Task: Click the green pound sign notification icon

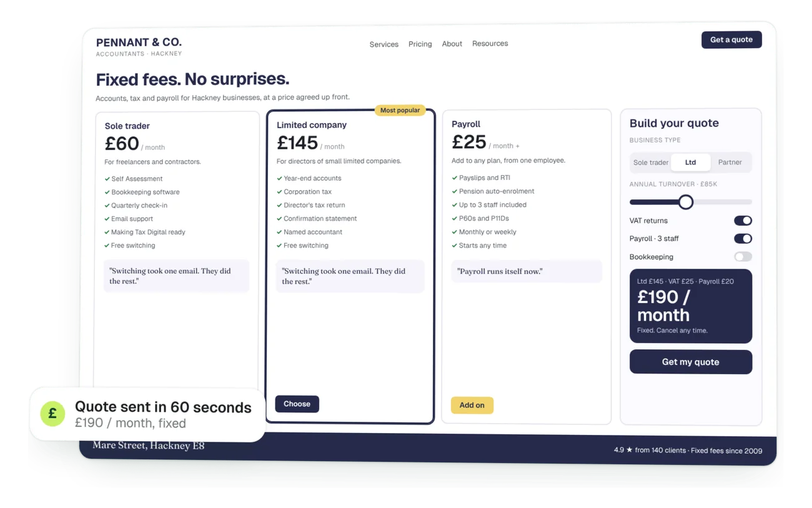Action: [52, 414]
